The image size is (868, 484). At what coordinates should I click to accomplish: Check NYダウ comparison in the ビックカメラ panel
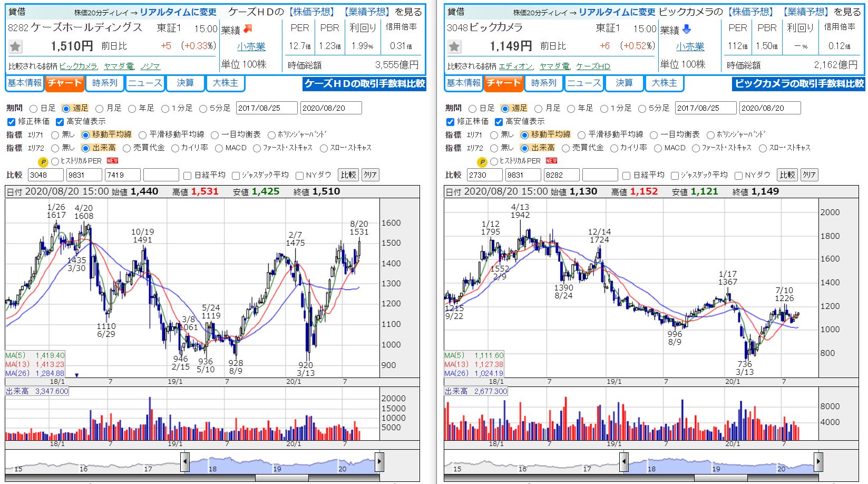point(738,176)
